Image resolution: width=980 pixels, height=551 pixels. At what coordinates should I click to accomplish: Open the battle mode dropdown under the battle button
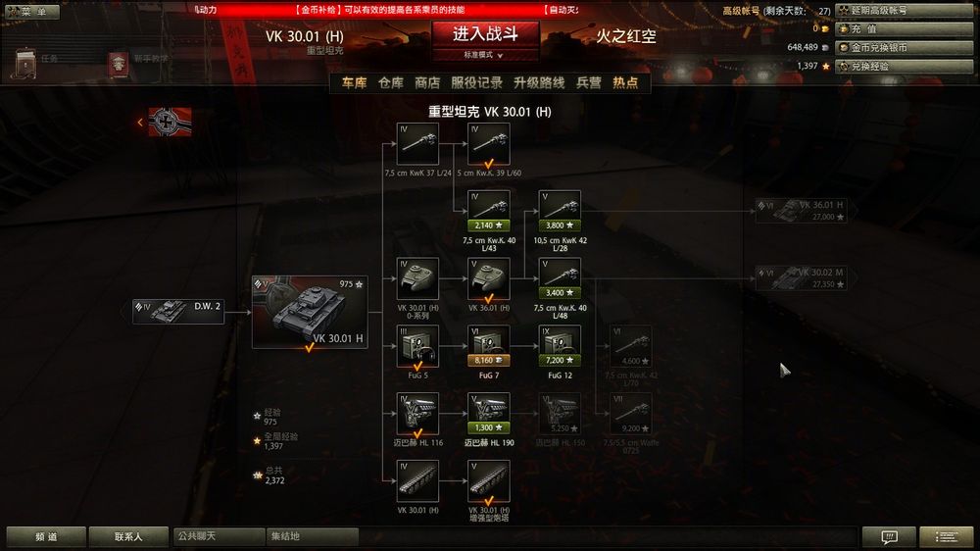pyautogui.click(x=484, y=55)
